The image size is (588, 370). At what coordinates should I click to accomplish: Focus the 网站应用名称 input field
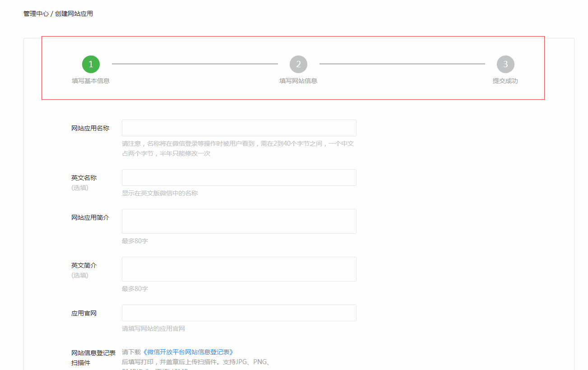[239, 128]
